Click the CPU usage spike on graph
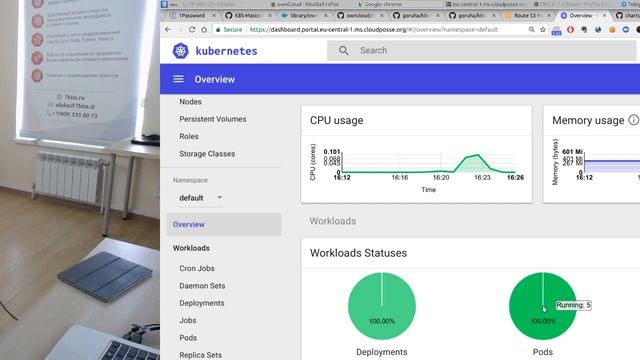Screen dimensions: 640x360 tap(473, 162)
